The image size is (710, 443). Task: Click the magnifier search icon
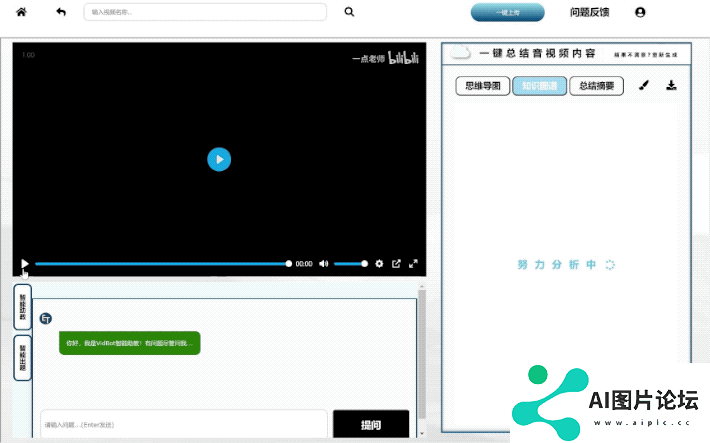pos(349,12)
